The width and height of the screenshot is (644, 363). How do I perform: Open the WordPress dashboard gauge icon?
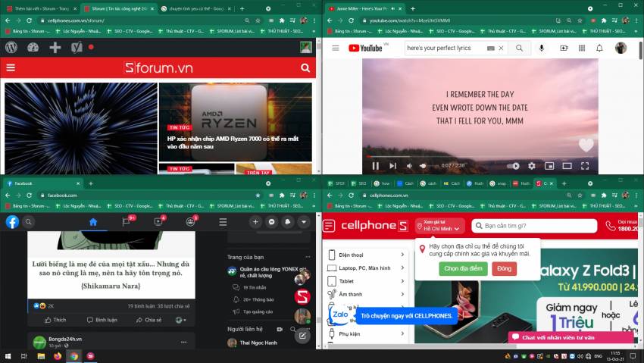point(33,48)
